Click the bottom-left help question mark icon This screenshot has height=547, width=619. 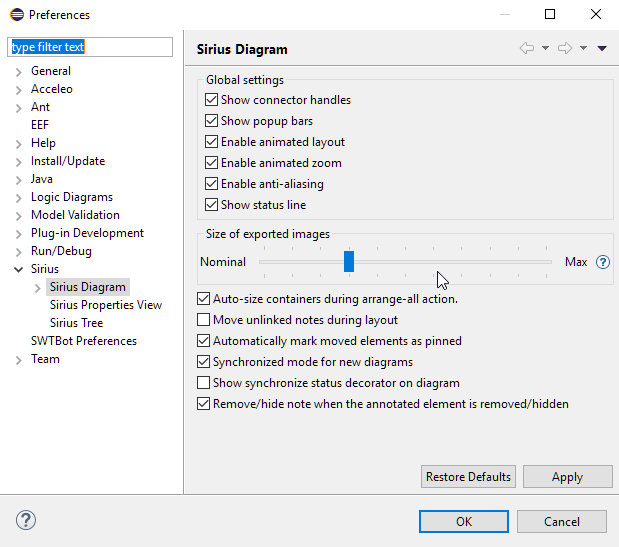pyautogui.click(x=26, y=520)
